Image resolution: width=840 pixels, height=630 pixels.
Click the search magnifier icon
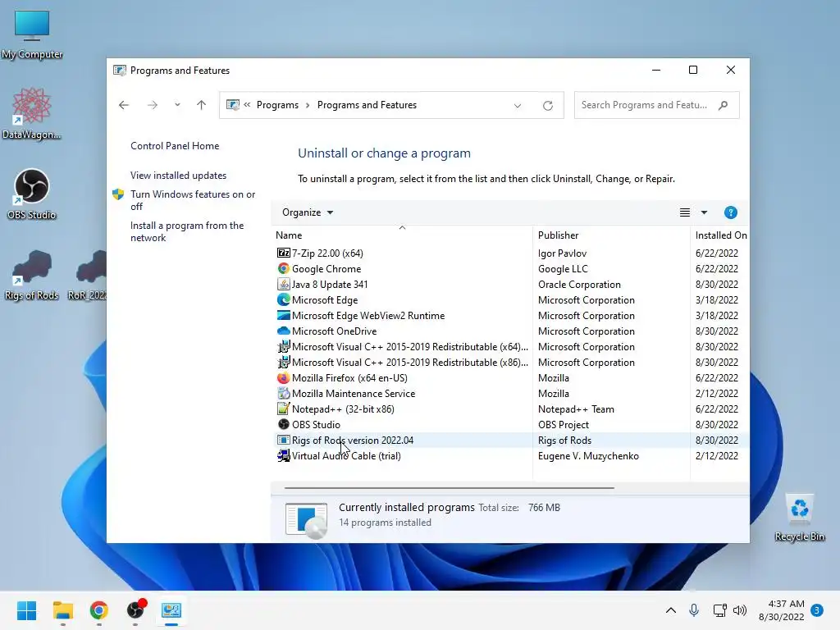pos(724,105)
